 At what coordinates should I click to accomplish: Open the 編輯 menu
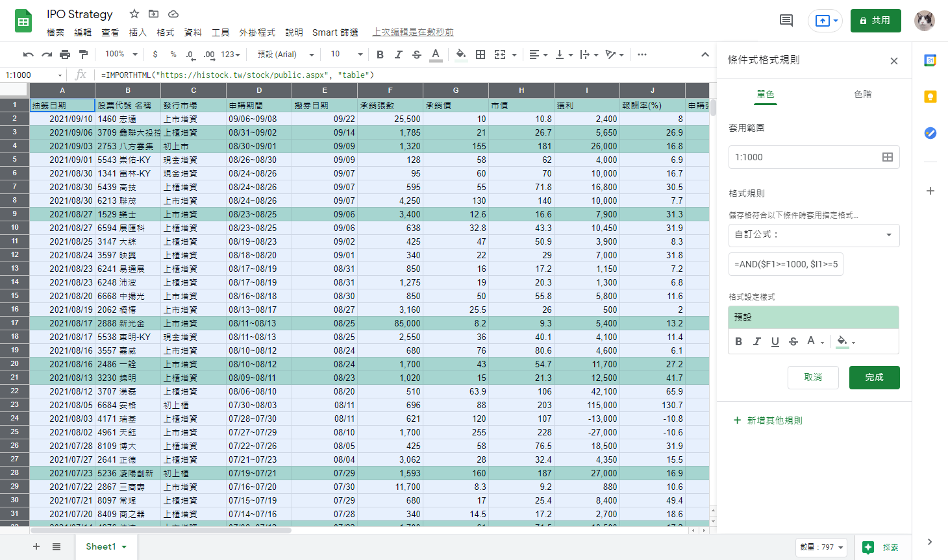83,32
